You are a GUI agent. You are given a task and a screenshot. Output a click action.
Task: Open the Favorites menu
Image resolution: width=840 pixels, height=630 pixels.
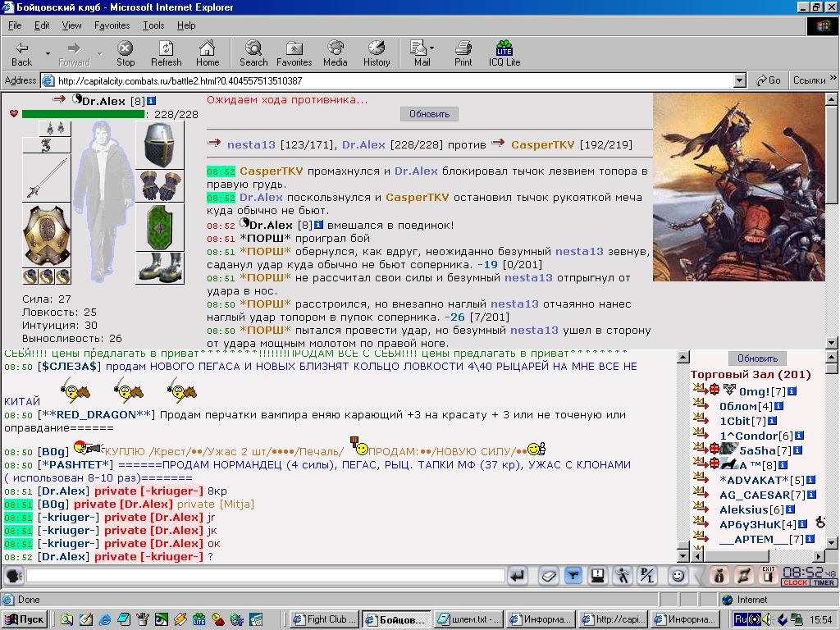coord(112,25)
